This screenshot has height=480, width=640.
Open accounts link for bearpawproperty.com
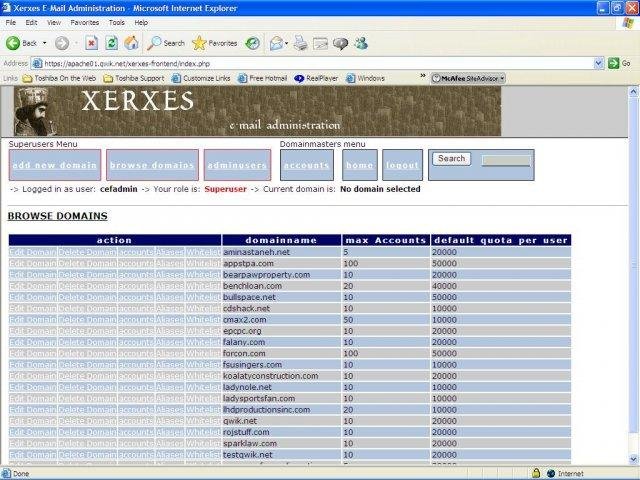click(x=136, y=275)
